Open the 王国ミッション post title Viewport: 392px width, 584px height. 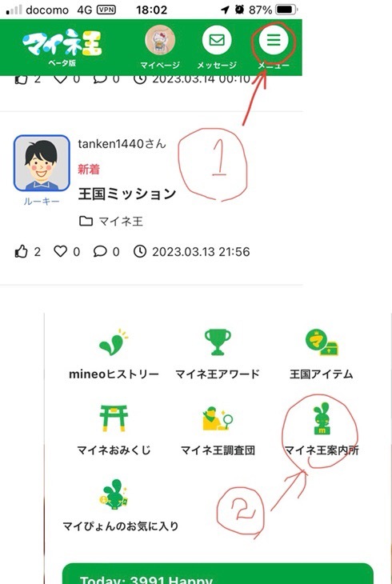[x=127, y=194]
